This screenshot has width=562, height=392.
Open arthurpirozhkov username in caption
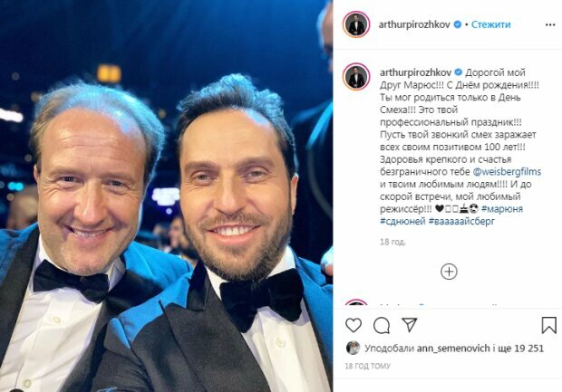415,72
